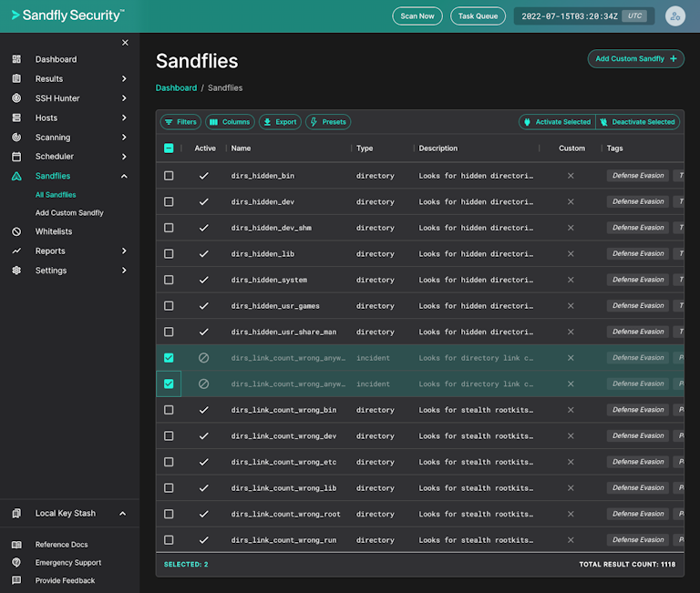The image size is (700, 593).
Task: Click the Whitelists ban icon
Action: 16,231
